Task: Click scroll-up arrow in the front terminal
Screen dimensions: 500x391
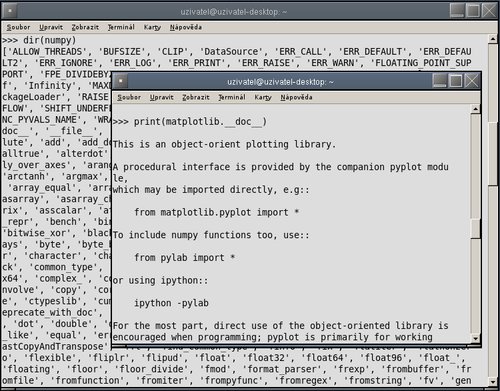Action: (x=475, y=109)
